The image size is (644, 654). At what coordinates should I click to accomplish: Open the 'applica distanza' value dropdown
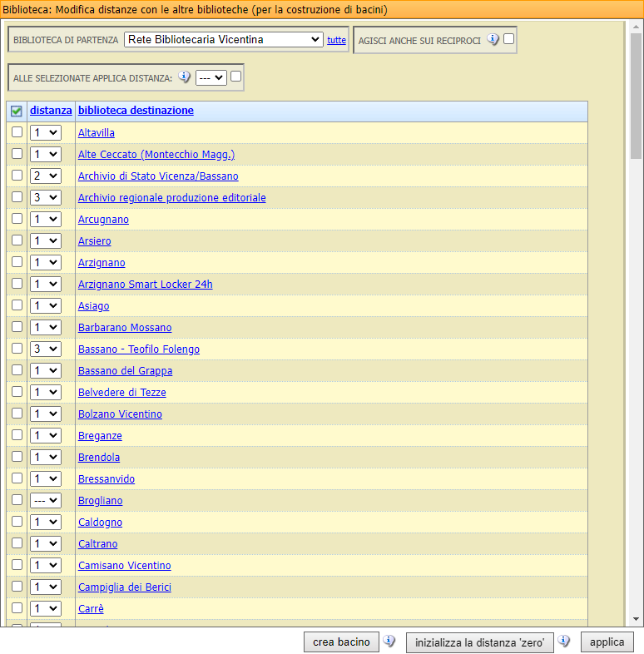(211, 77)
